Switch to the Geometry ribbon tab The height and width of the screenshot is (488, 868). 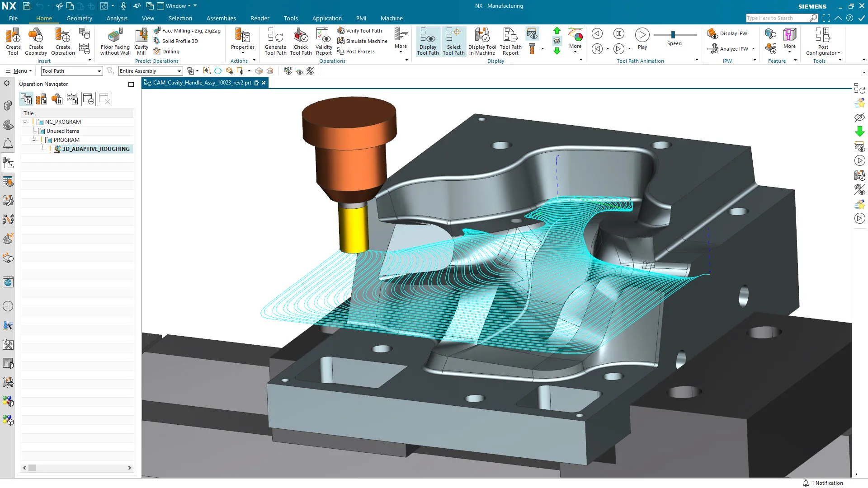click(x=79, y=19)
